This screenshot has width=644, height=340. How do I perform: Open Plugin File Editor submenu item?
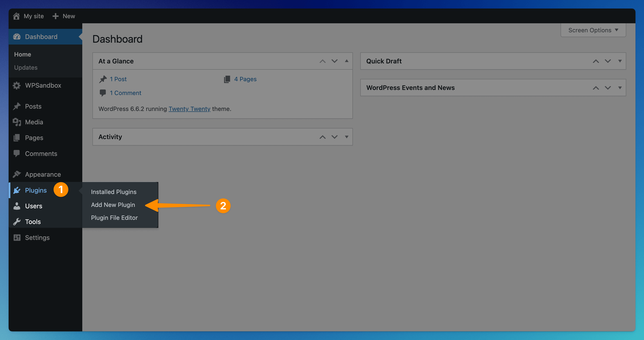pos(114,218)
